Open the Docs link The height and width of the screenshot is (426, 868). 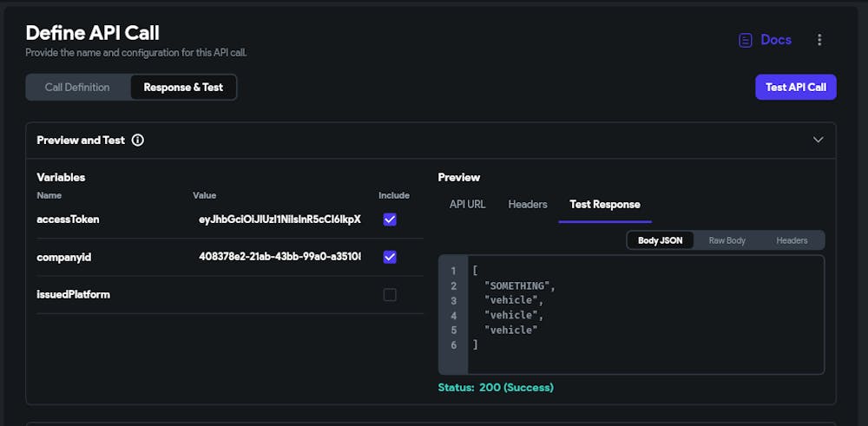click(x=776, y=40)
